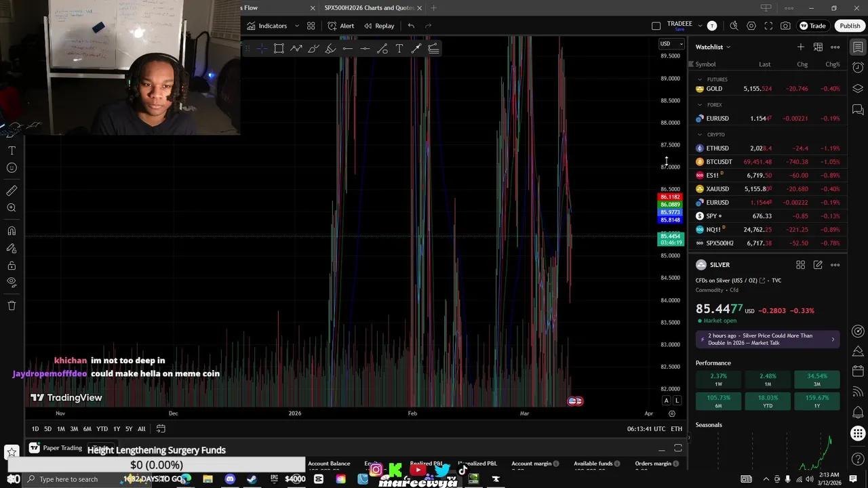Open Indicators dialog
Image resolution: width=868 pixels, height=488 pixels.
point(267,26)
